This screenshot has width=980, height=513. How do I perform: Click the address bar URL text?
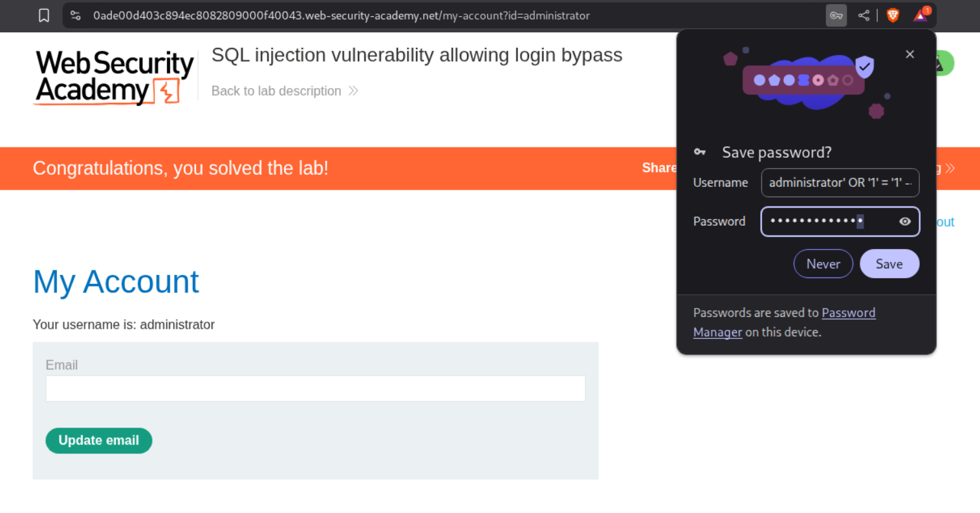click(x=341, y=16)
